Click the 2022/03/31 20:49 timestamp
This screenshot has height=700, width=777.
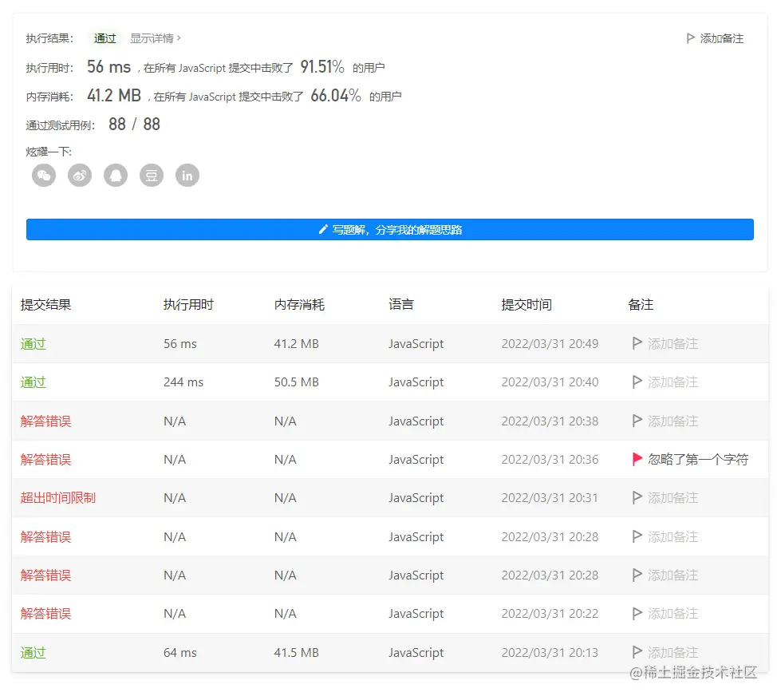tap(550, 343)
